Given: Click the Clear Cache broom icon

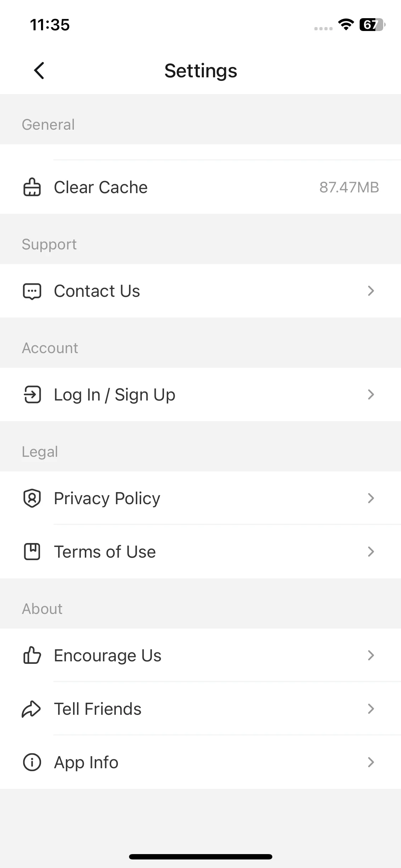Looking at the screenshot, I should 32,187.
